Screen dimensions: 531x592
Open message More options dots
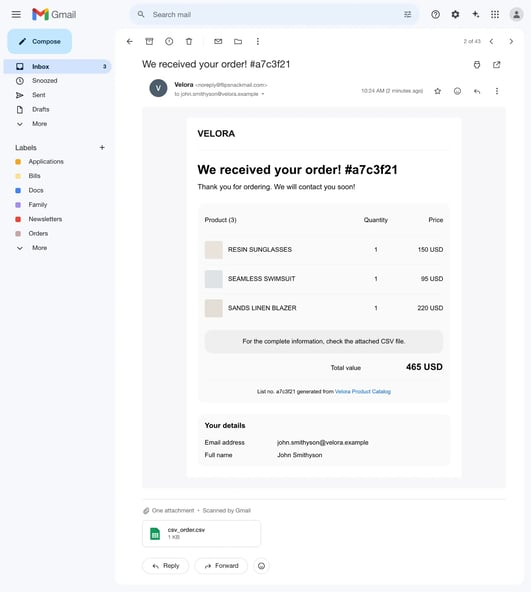[x=497, y=91]
